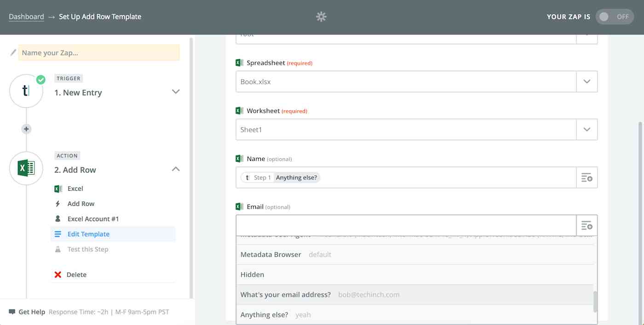Screen dimensions: 644x325
Task: Click the field list dropdown scrollbar thumb
Action: 595,302
